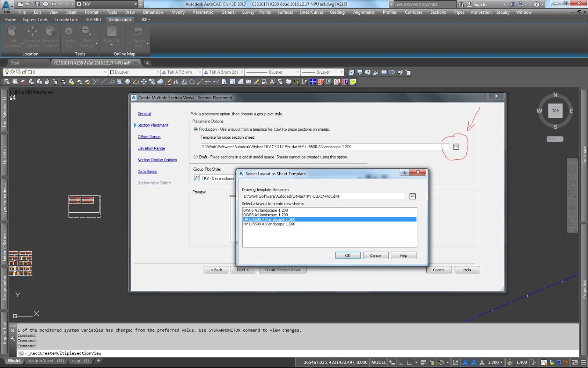
Task: Toggle Ortho mode in the status bar
Action: click(401, 362)
